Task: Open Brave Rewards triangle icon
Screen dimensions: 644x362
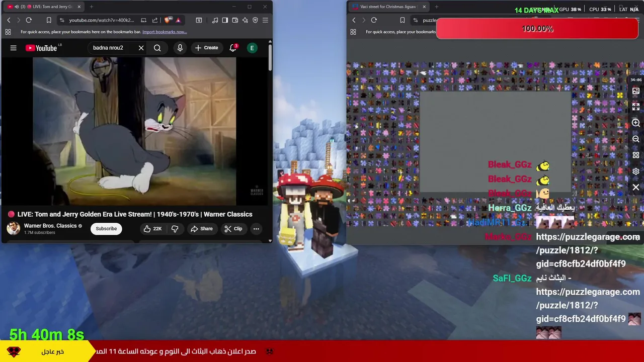Action: pyautogui.click(x=178, y=20)
